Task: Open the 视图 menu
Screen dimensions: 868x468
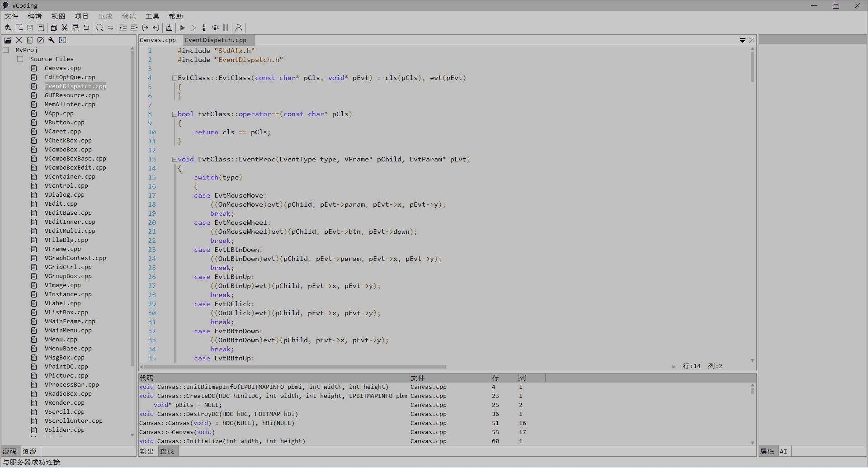Action: (x=58, y=16)
